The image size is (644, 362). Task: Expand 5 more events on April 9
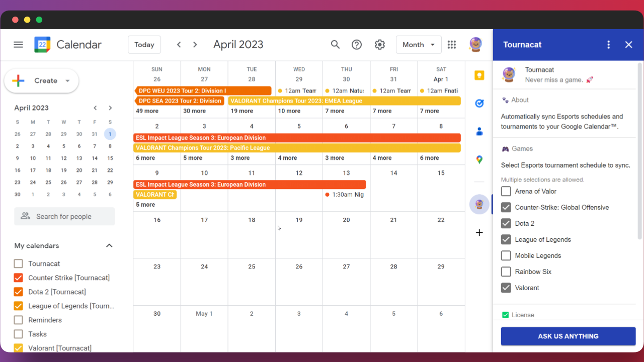click(145, 205)
